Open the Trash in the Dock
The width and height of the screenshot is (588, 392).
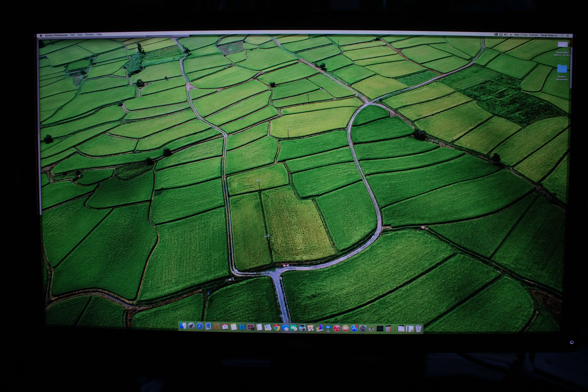[x=418, y=328]
